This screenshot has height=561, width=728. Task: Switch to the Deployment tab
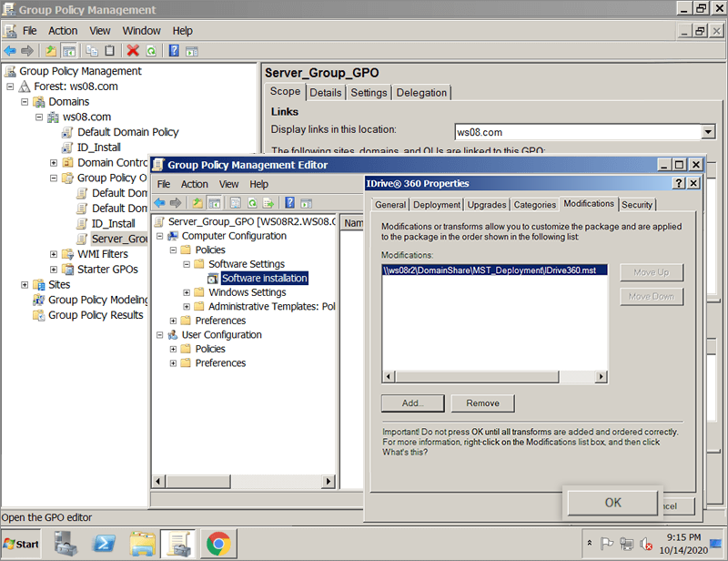pyautogui.click(x=437, y=205)
